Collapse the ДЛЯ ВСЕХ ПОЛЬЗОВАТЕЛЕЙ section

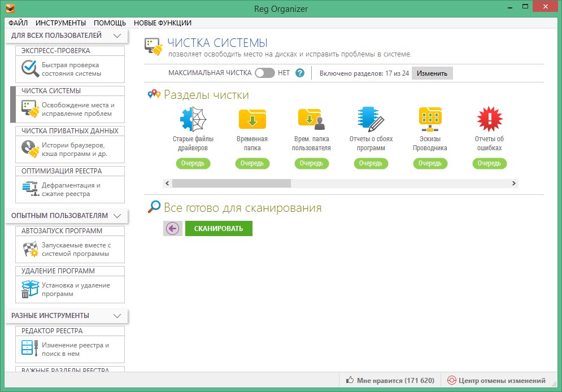pos(117,36)
